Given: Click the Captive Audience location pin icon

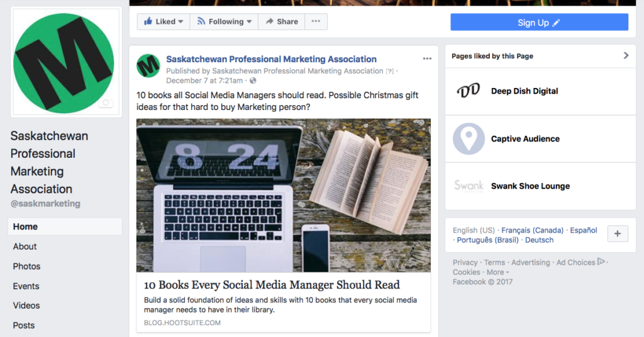Looking at the screenshot, I should pos(469,139).
